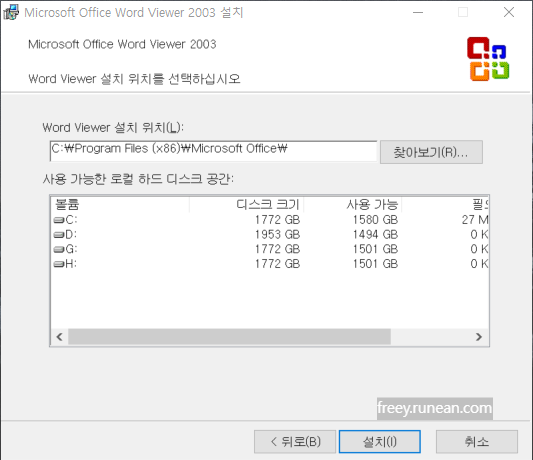Click the 1953 GB disk size cell
Screen dimensions: 533x460
click(277, 235)
